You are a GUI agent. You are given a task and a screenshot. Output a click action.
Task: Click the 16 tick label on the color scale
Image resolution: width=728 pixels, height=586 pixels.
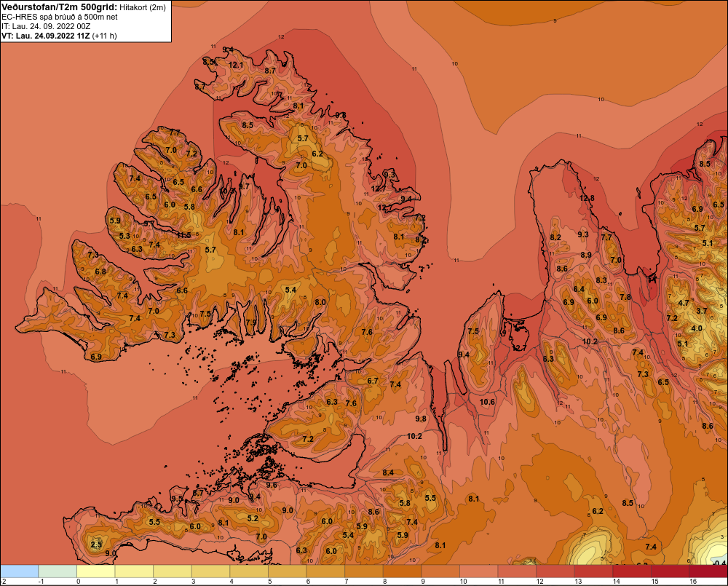(693, 582)
